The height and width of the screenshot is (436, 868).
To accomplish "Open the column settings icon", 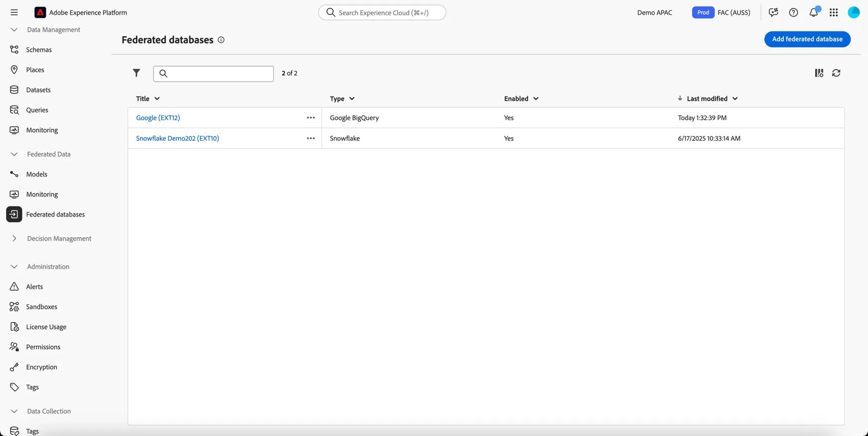I will [x=819, y=73].
